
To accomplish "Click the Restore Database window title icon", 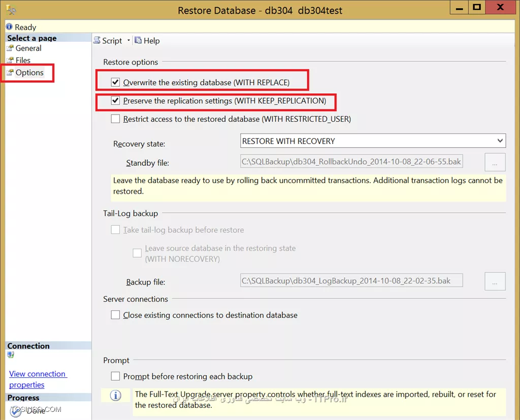I will click(x=11, y=10).
